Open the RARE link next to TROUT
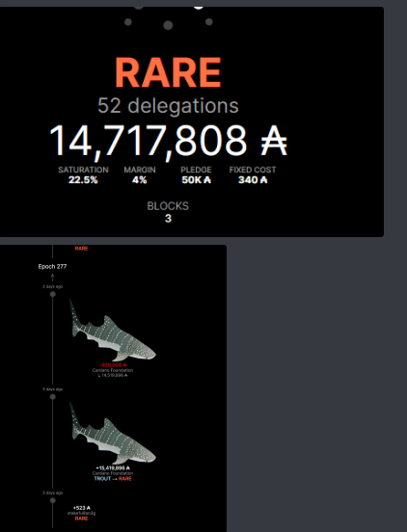Viewport: 407px width, 532px height. tap(125, 478)
